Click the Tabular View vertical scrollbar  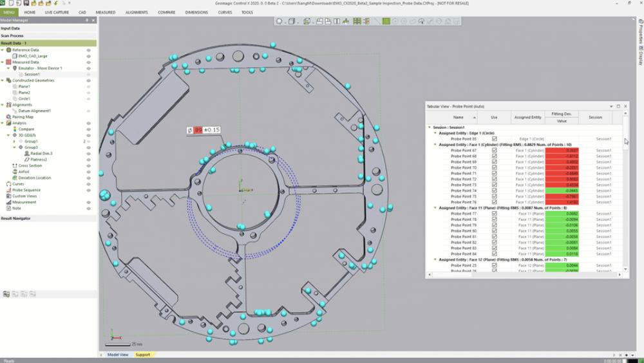coord(625,193)
